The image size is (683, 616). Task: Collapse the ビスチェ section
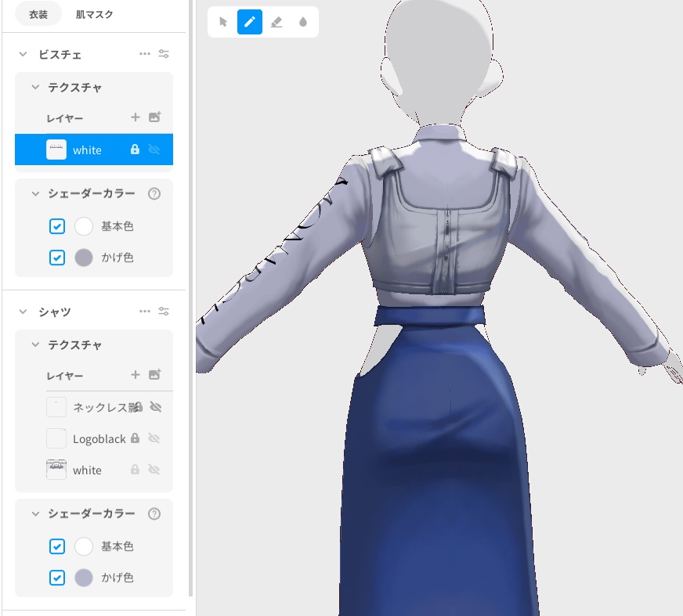21,54
